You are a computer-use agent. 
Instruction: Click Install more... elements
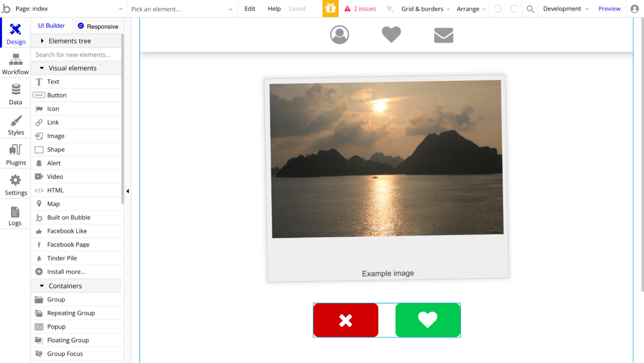[76, 272]
